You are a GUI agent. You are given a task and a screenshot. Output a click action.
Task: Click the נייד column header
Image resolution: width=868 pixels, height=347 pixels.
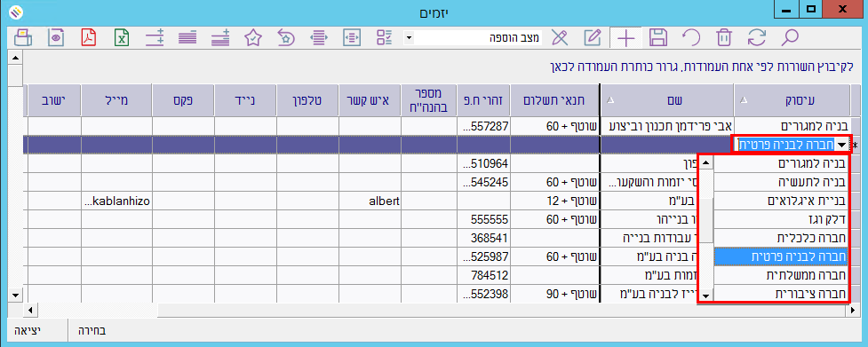click(245, 100)
